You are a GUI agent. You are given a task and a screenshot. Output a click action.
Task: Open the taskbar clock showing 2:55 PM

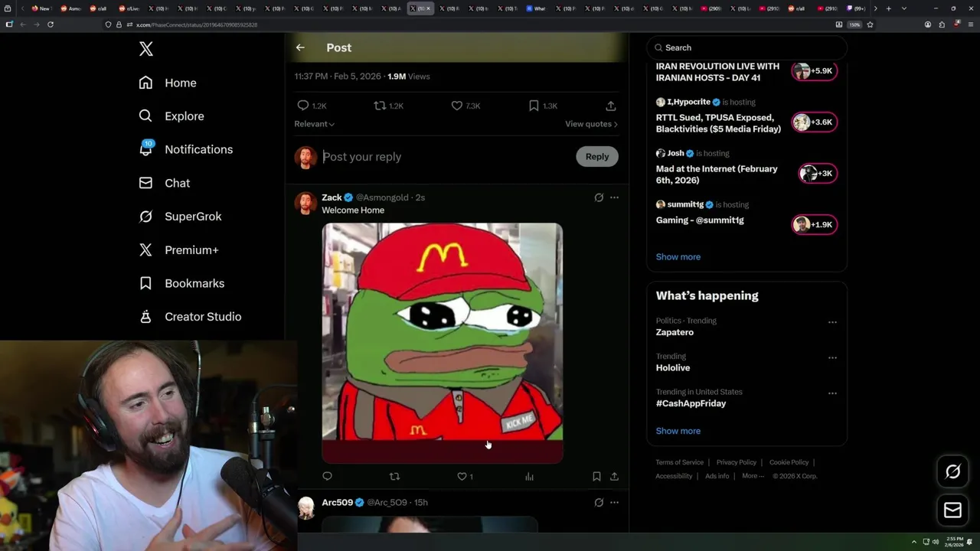(954, 542)
